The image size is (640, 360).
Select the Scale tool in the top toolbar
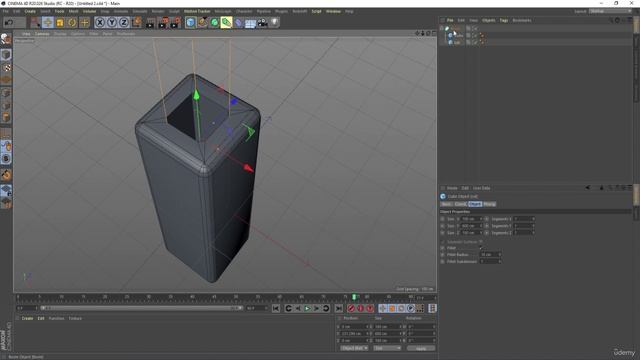pos(60,22)
